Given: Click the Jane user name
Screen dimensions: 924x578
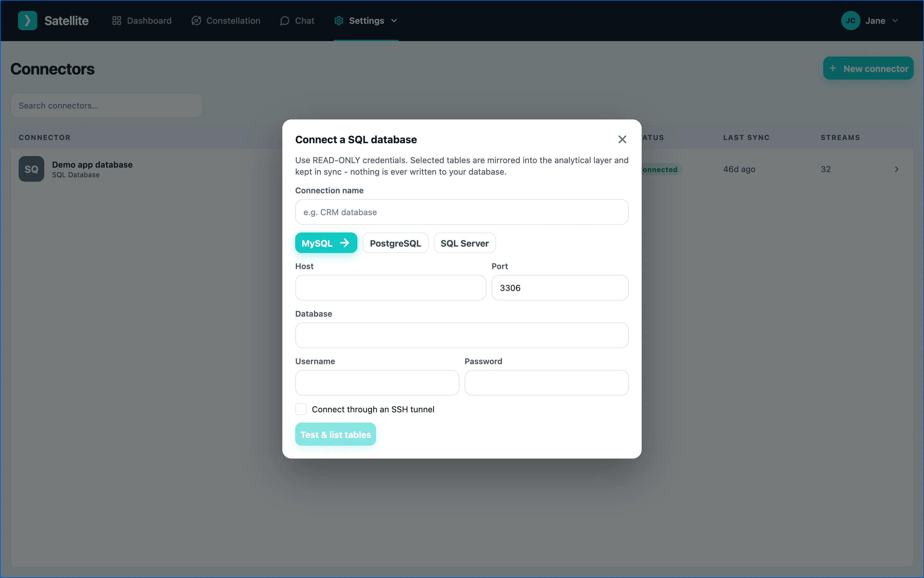Looking at the screenshot, I should [x=875, y=21].
